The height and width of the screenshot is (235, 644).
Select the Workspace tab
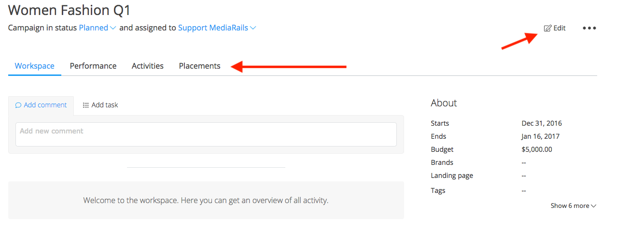pos(35,66)
